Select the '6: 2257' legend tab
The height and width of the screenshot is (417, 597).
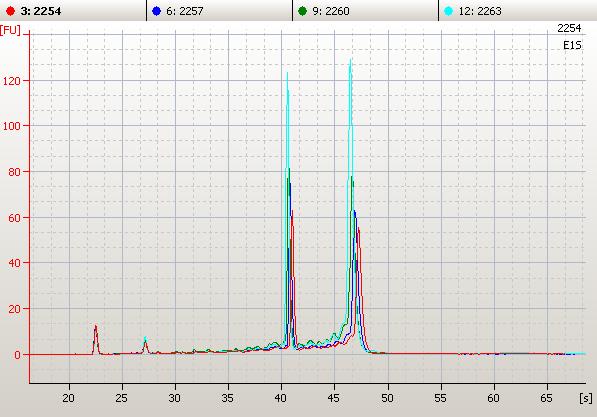pyautogui.click(x=219, y=11)
